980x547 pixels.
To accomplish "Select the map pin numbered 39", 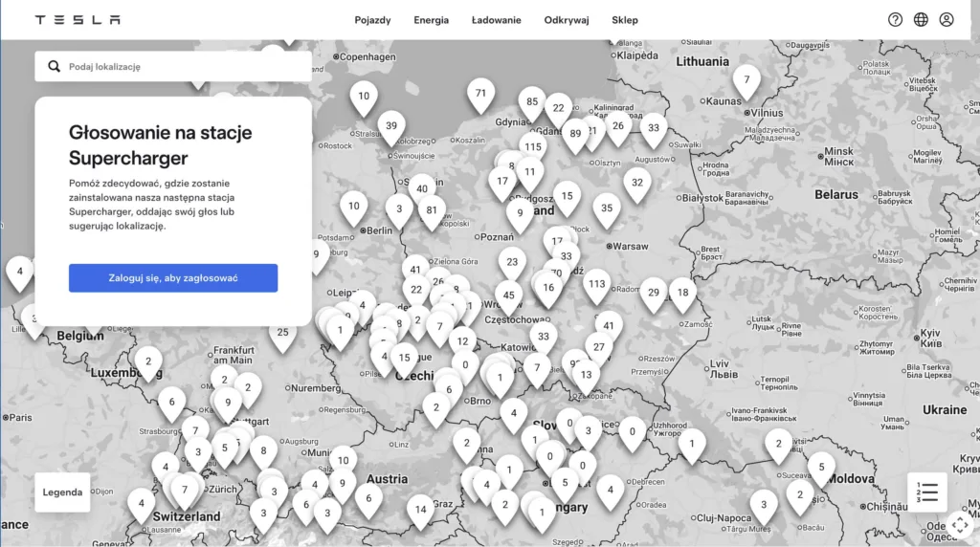I will coord(391,129).
